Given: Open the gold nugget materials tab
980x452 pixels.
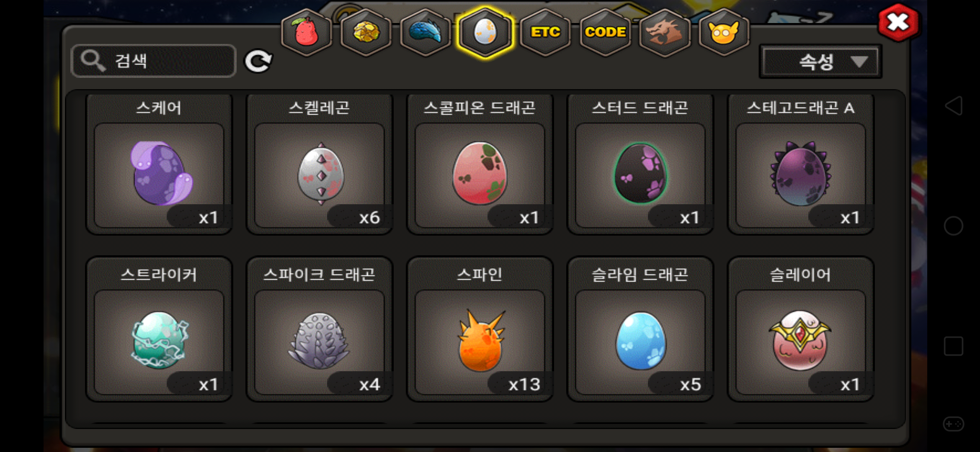Looking at the screenshot, I should click(x=366, y=32).
